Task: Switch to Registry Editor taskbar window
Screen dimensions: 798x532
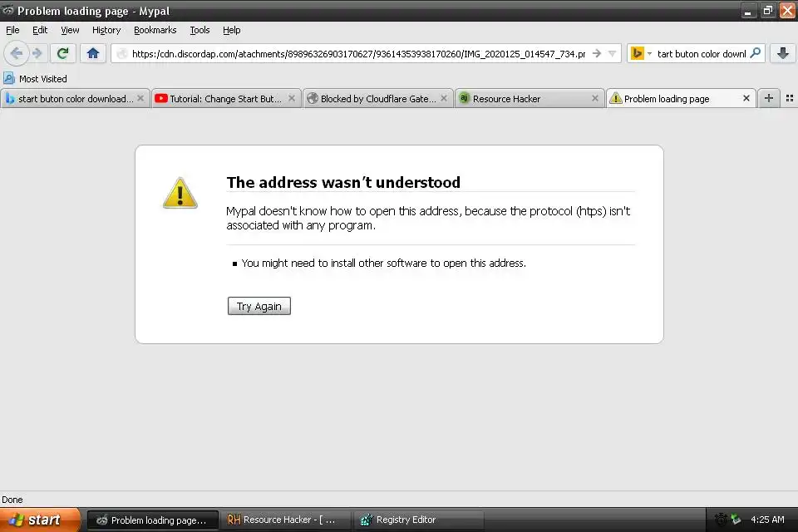Action: tap(418, 520)
